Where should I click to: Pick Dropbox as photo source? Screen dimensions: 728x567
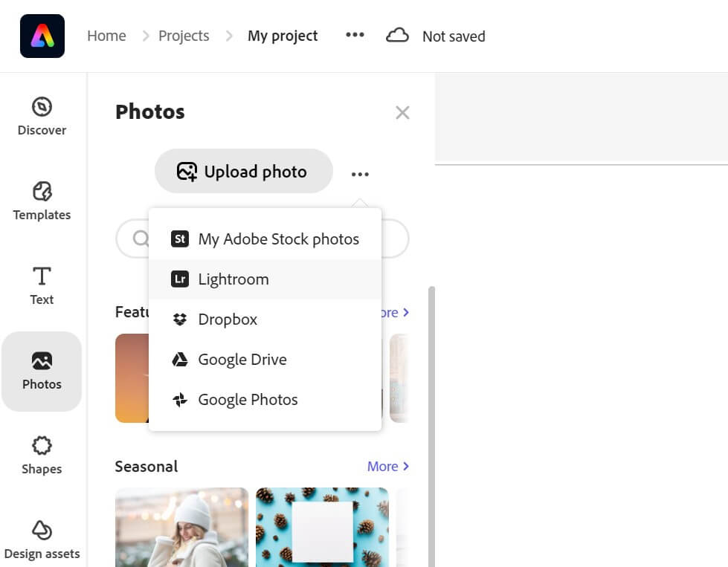click(x=228, y=320)
